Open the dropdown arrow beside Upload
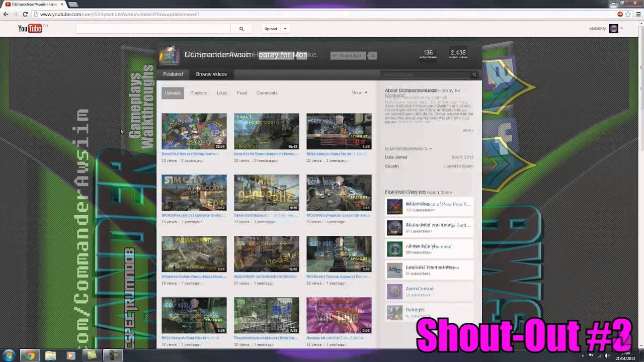The height and width of the screenshot is (362, 644). click(285, 29)
